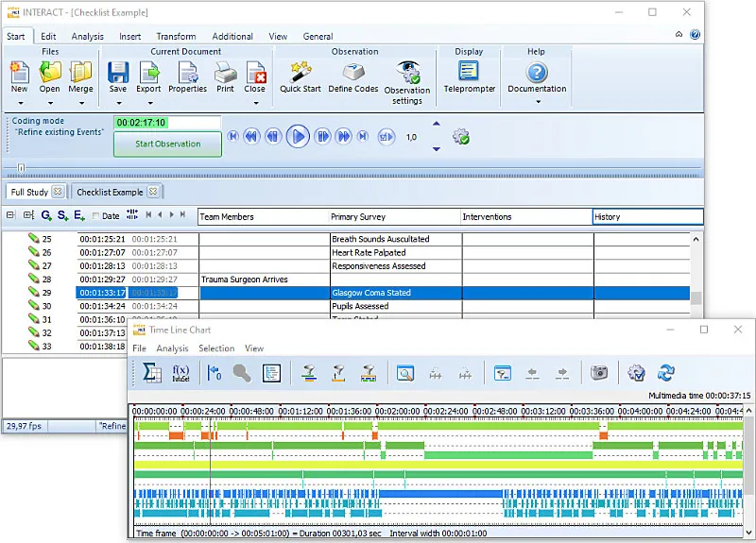Screen dimensions: 756x543
Task: Click the magnifier zoom icon in Time Line Chart
Action: pyautogui.click(x=405, y=373)
